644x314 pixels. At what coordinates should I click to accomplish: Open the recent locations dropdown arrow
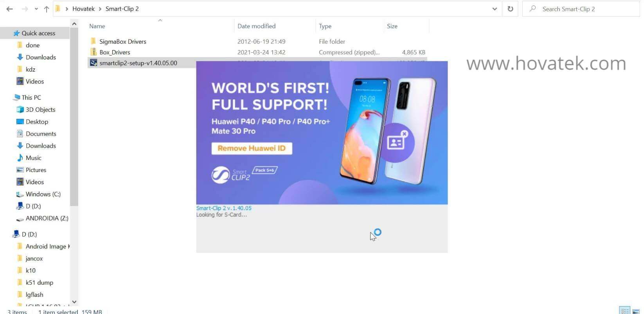point(36,9)
